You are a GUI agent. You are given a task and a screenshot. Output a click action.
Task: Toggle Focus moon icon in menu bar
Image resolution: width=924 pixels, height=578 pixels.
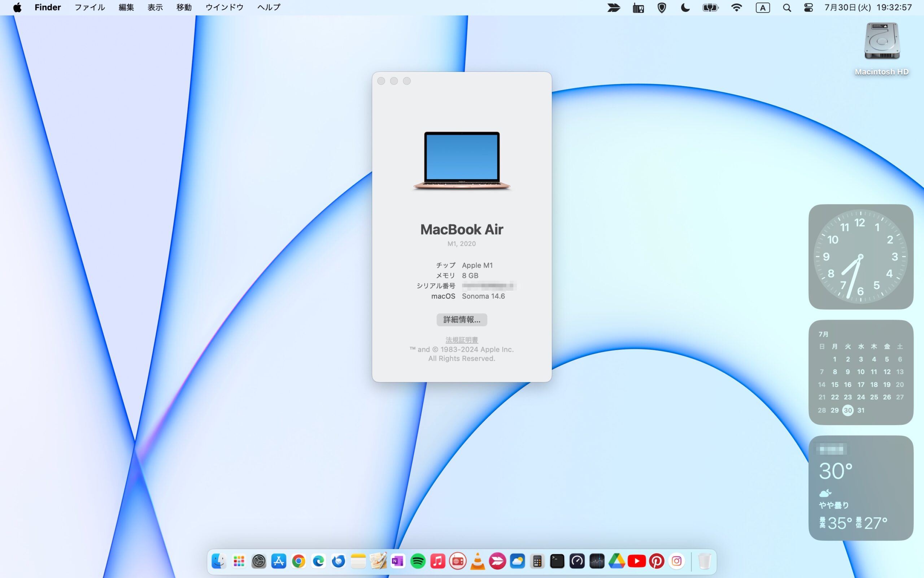pos(685,8)
